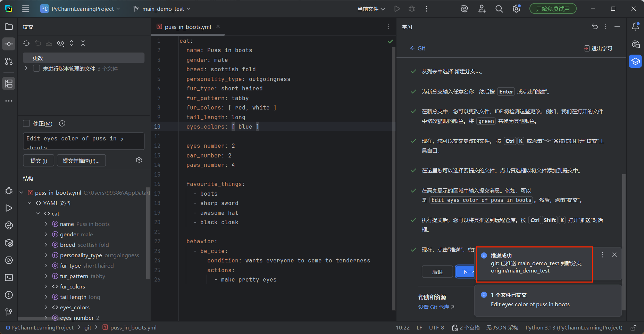Click the rollback icon in commit toolbar
Screen dimensions: 644x334
pos(38,43)
